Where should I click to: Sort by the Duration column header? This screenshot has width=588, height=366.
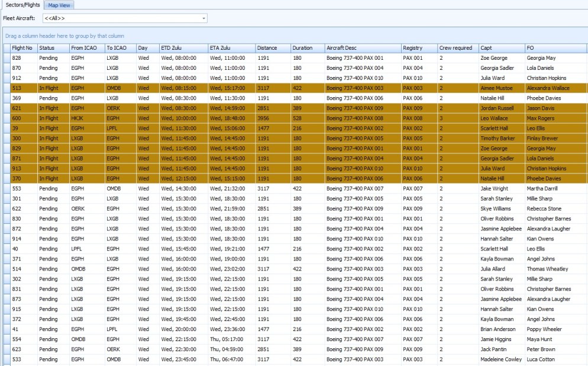(x=302, y=48)
